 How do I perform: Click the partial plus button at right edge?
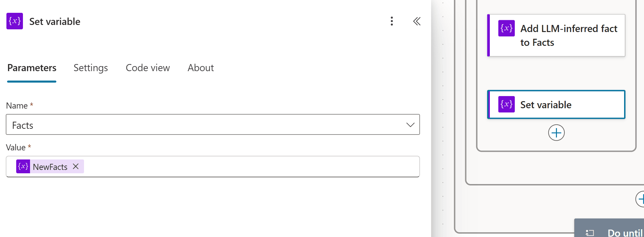point(640,199)
